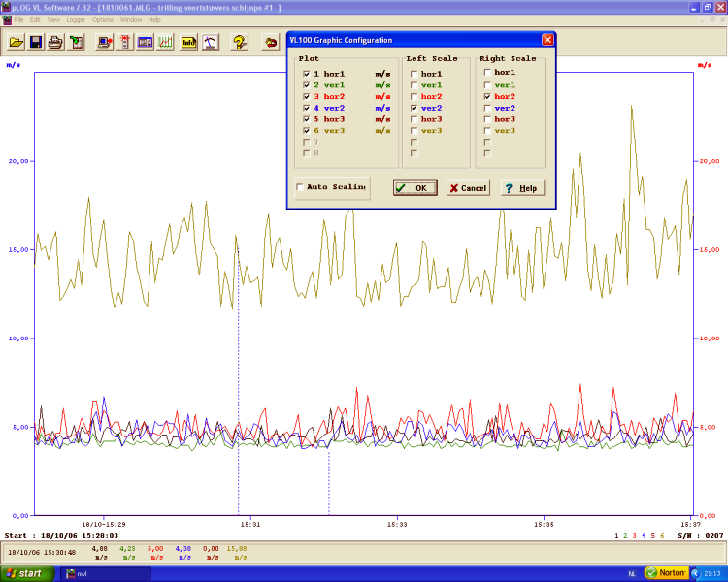The width and height of the screenshot is (728, 582).
Task: Uncheck Plot channel 6 ver3
Action: 307,131
